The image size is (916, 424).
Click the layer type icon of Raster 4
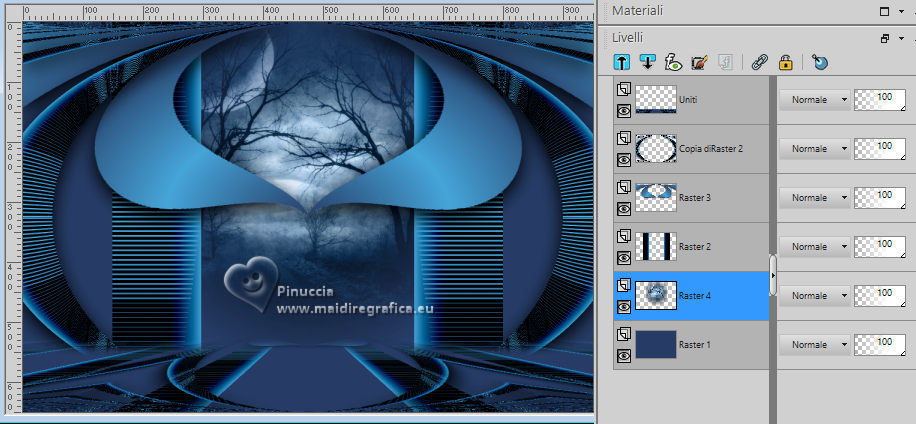tap(624, 286)
